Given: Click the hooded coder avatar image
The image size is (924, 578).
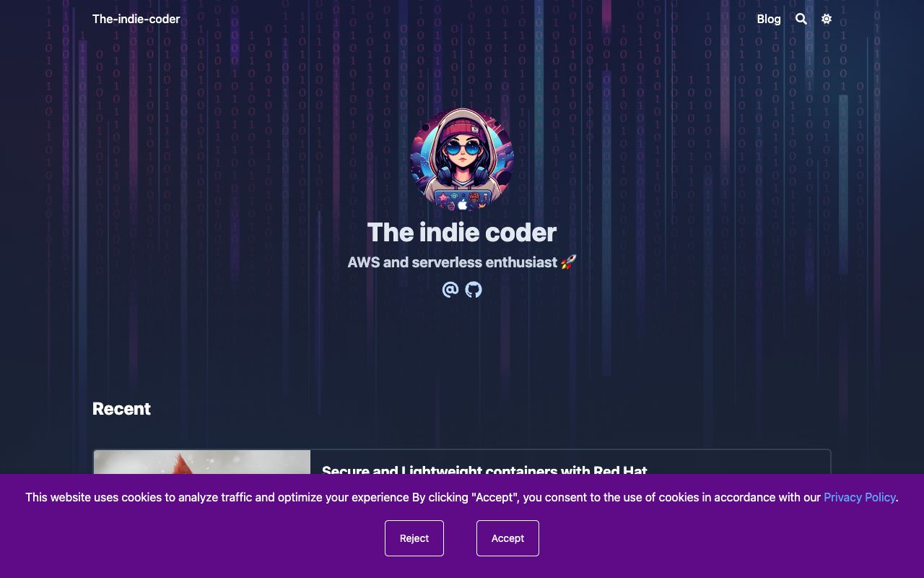Looking at the screenshot, I should coord(462,160).
